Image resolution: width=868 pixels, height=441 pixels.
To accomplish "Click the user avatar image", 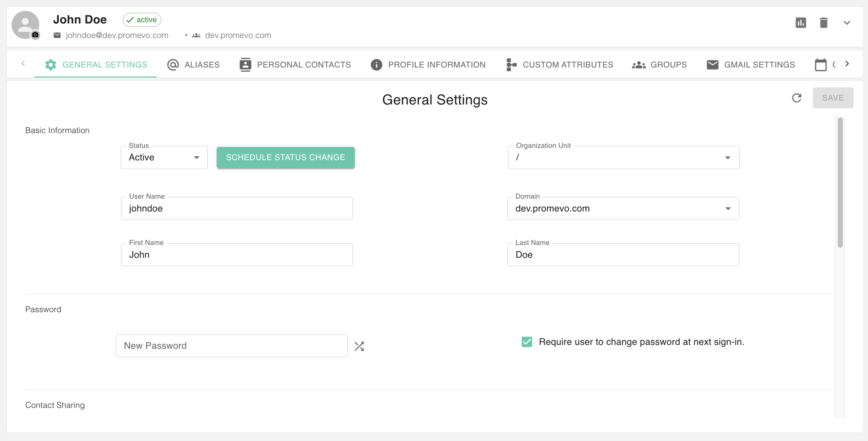I will 25,25.
